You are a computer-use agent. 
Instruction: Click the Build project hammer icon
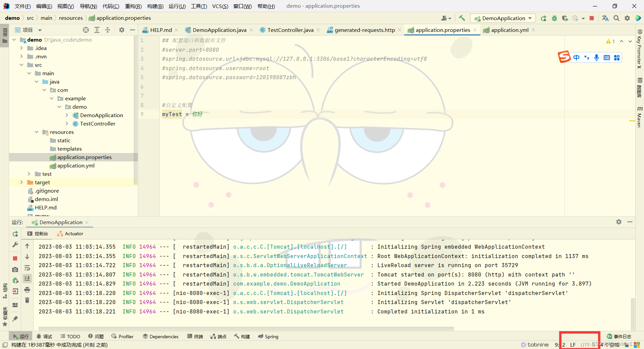462,18
